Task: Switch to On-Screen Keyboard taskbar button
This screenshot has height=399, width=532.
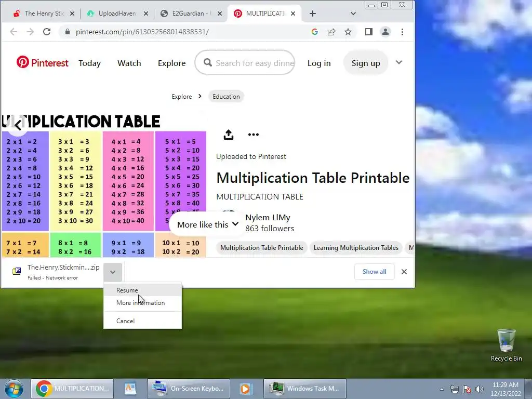Action: [x=188, y=389]
